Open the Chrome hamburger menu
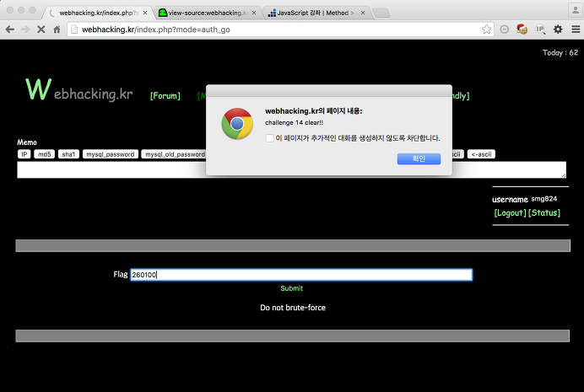The image size is (584, 392). pyautogui.click(x=576, y=30)
